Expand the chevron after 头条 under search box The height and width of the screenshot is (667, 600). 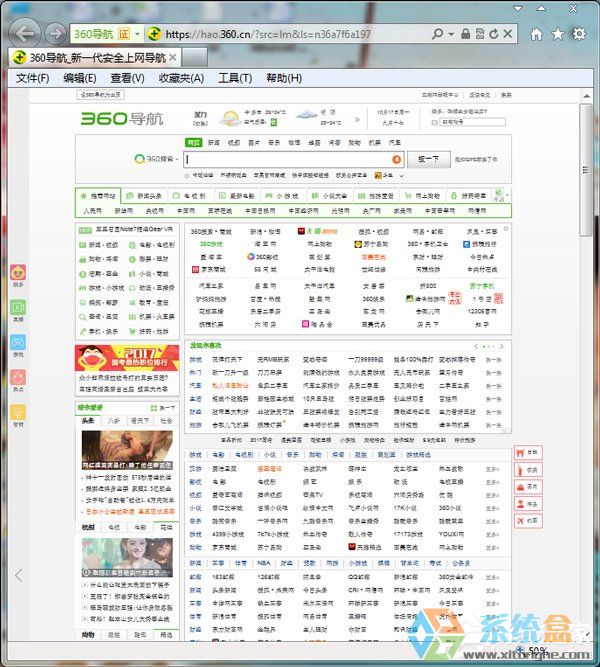click(401, 175)
